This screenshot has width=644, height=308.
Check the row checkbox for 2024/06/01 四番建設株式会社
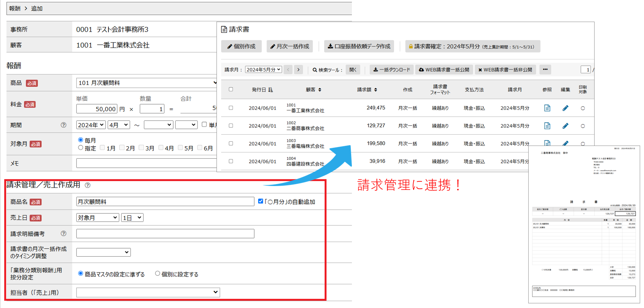tap(231, 161)
